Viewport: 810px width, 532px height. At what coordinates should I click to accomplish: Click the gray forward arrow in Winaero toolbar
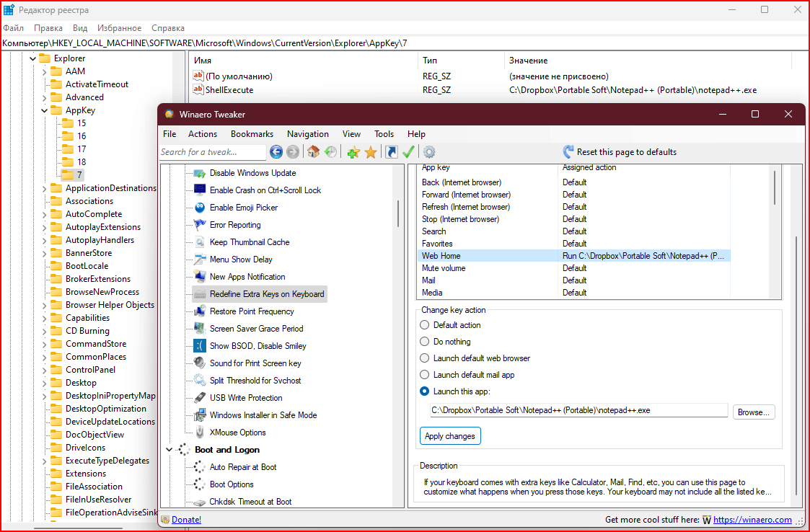pos(292,152)
